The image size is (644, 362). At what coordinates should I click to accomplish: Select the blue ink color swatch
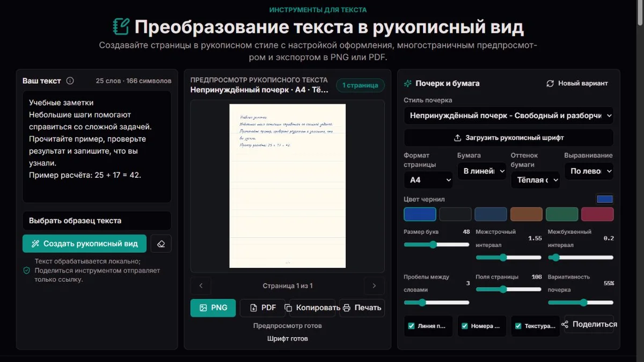(x=420, y=214)
